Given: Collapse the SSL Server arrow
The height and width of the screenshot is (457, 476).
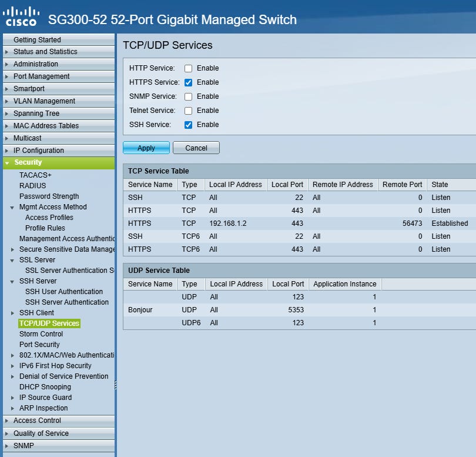Looking at the screenshot, I should coord(12,261).
